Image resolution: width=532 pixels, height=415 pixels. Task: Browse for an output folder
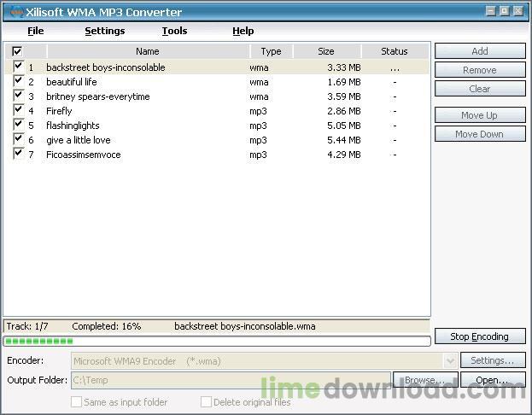pyautogui.click(x=425, y=380)
